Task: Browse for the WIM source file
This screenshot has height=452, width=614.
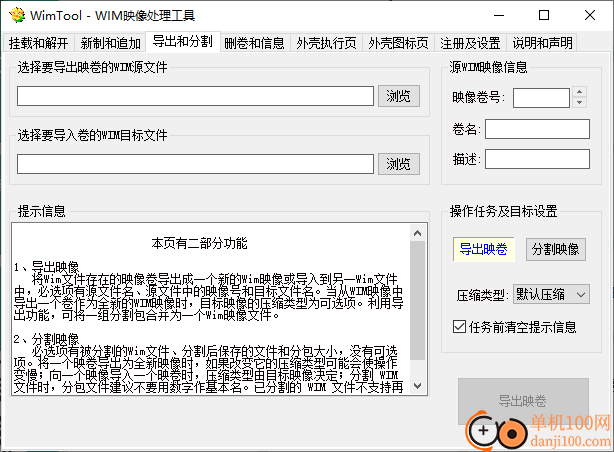Action: click(399, 96)
